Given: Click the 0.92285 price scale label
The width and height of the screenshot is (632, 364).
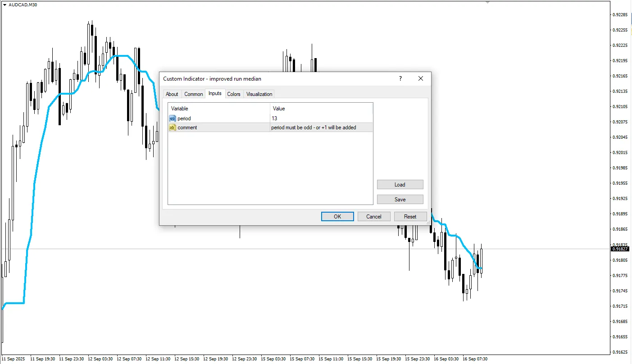Looking at the screenshot, I should (620, 15).
